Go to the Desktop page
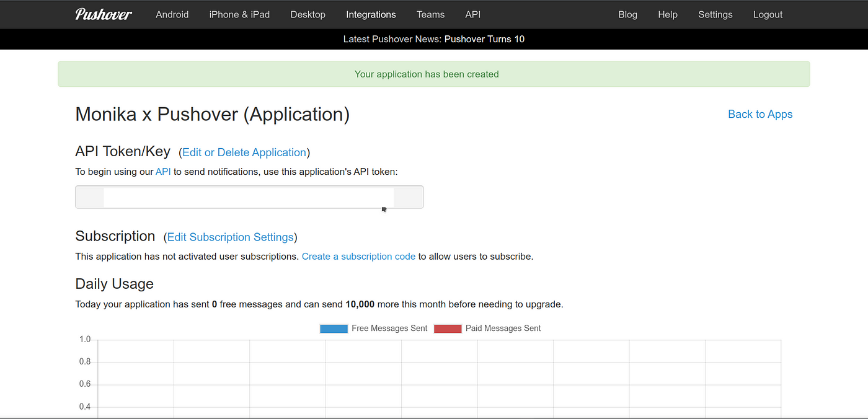 308,14
